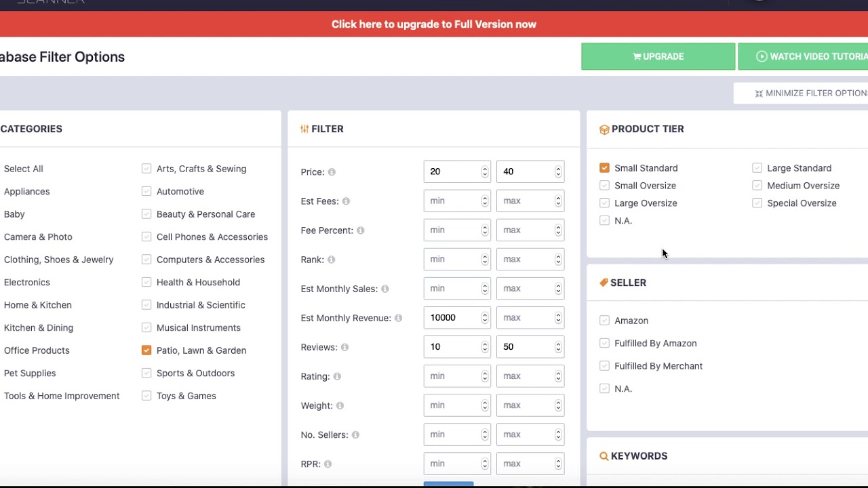Open the Watch Video Tutorial button
The width and height of the screenshot is (868, 488).
tap(803, 56)
